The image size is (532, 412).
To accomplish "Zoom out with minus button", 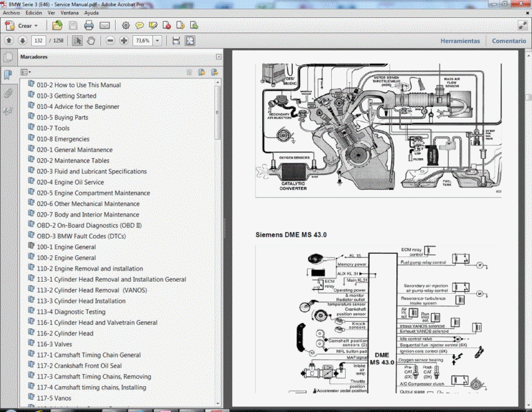I will click(x=110, y=41).
